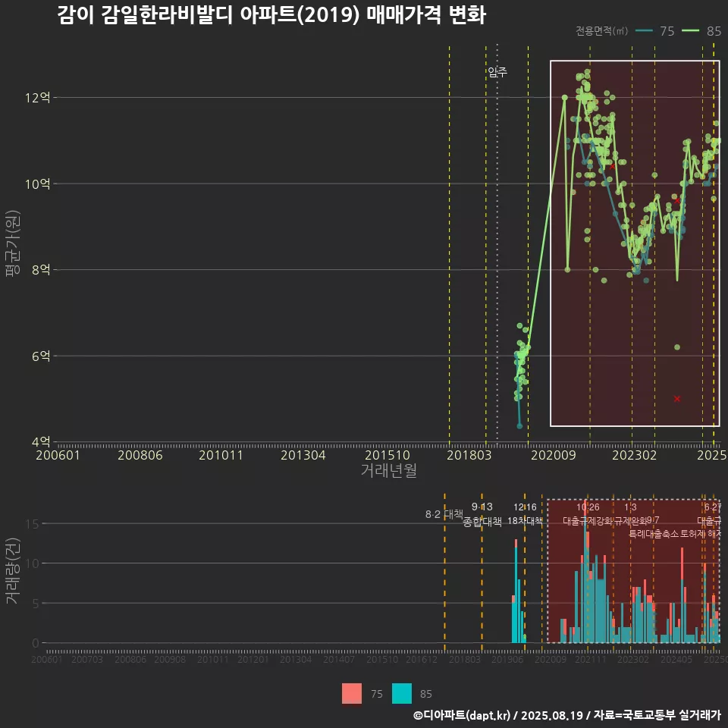728x728 pixels.
Task: Click the 8·2 대책 policy label
Action: tap(444, 514)
